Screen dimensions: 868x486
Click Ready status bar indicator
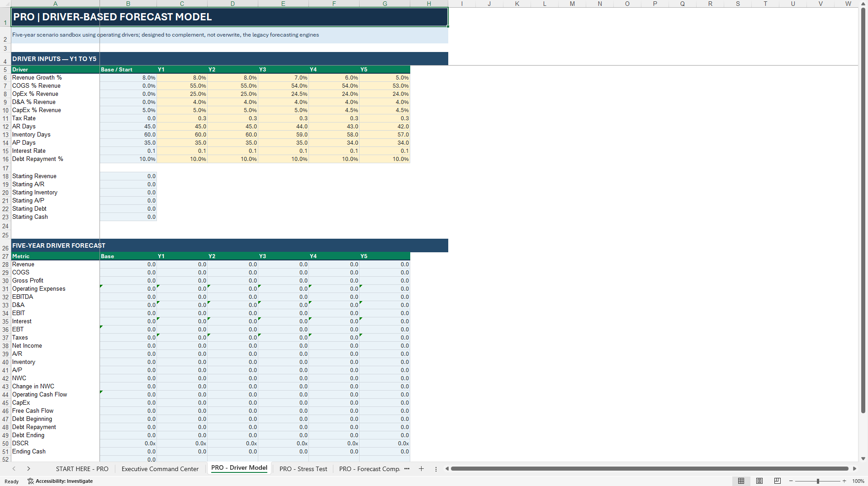[12, 481]
